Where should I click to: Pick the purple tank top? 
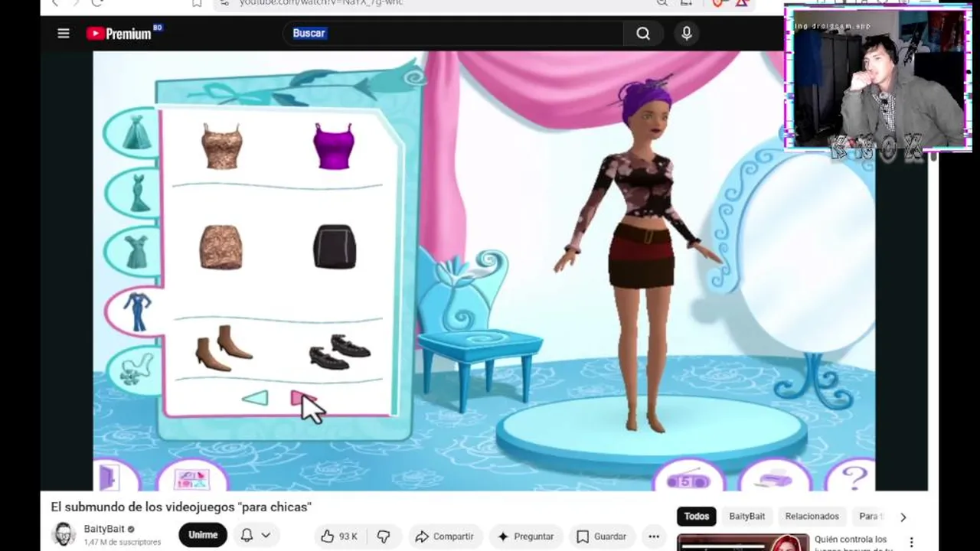[x=334, y=146]
